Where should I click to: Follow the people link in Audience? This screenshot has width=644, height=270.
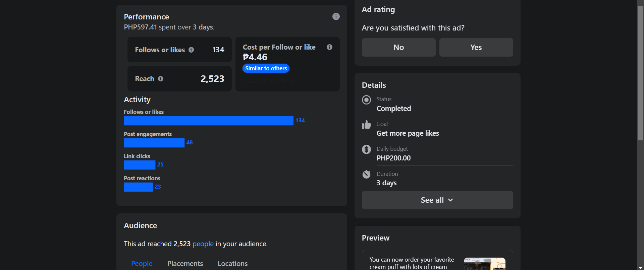pyautogui.click(x=203, y=244)
